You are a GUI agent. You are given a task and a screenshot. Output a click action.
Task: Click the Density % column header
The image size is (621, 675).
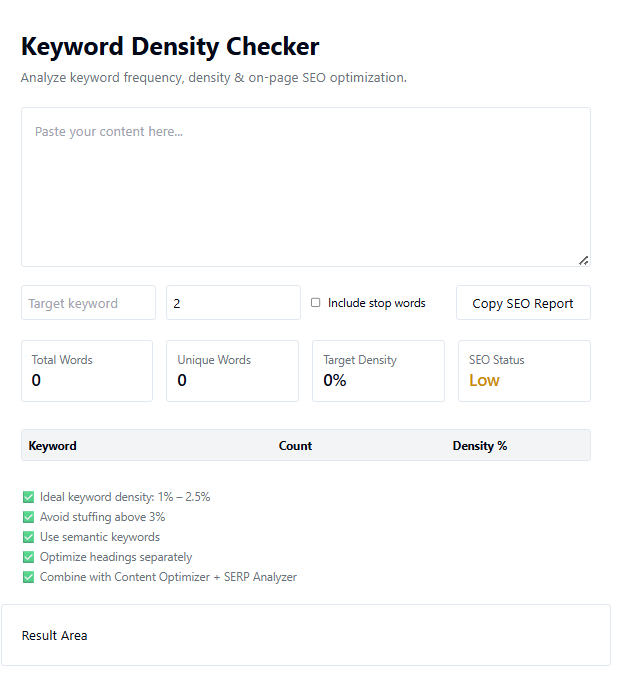click(480, 446)
